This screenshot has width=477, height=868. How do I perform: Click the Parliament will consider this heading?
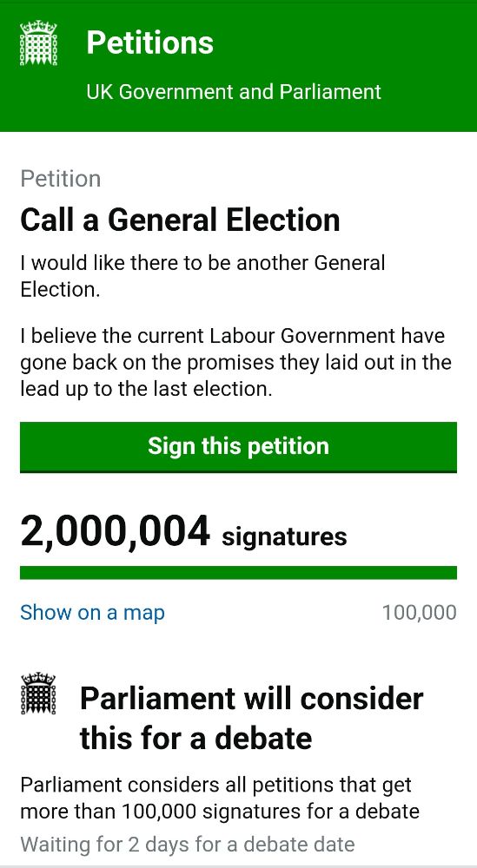coord(251,718)
